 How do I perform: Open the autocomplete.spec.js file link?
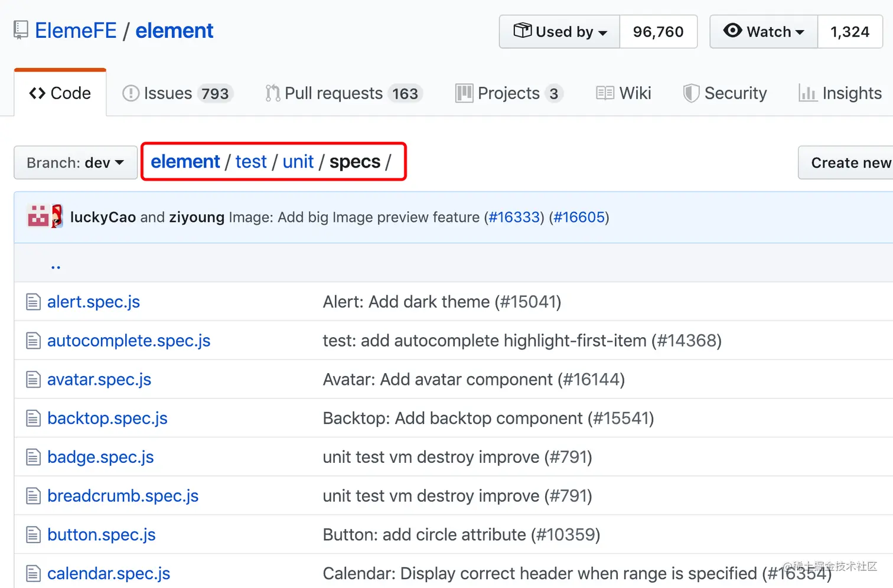pos(129,341)
